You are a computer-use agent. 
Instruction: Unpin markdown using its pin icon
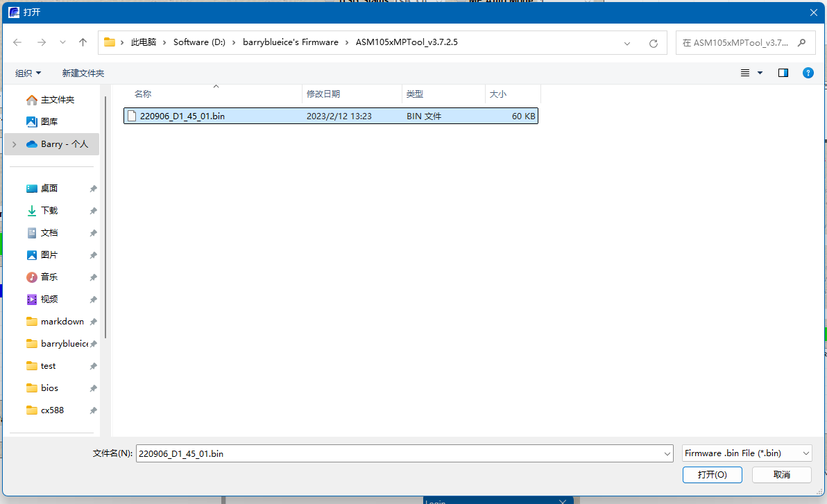94,321
